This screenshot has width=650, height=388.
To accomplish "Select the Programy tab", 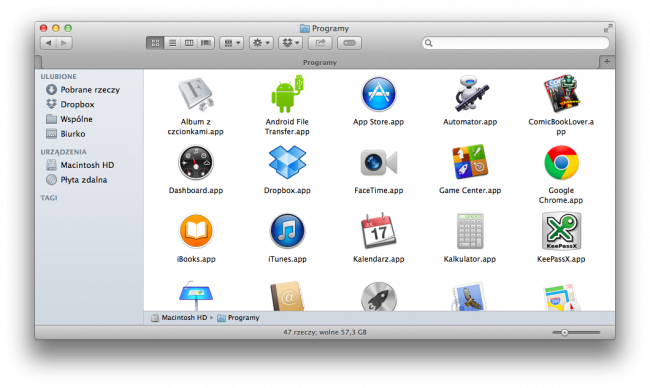I will click(x=320, y=62).
